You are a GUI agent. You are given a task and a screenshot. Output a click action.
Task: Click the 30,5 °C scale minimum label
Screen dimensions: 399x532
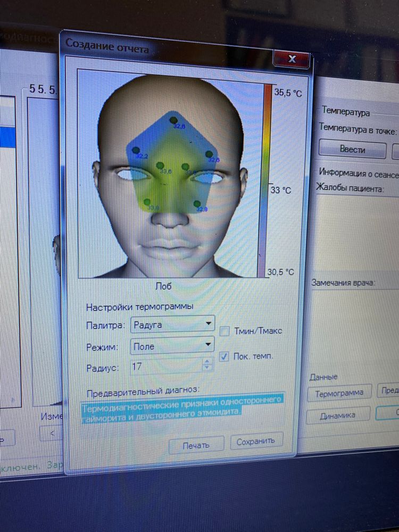pyautogui.click(x=280, y=272)
